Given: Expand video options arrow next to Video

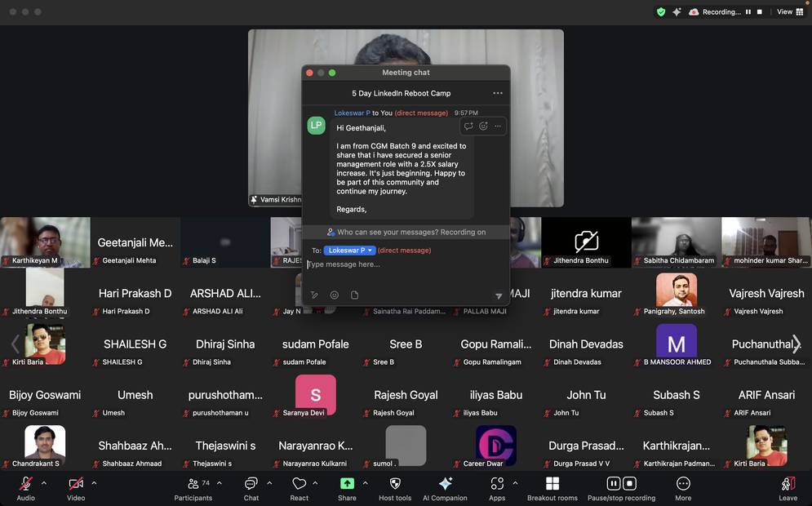Looking at the screenshot, I should (94, 482).
